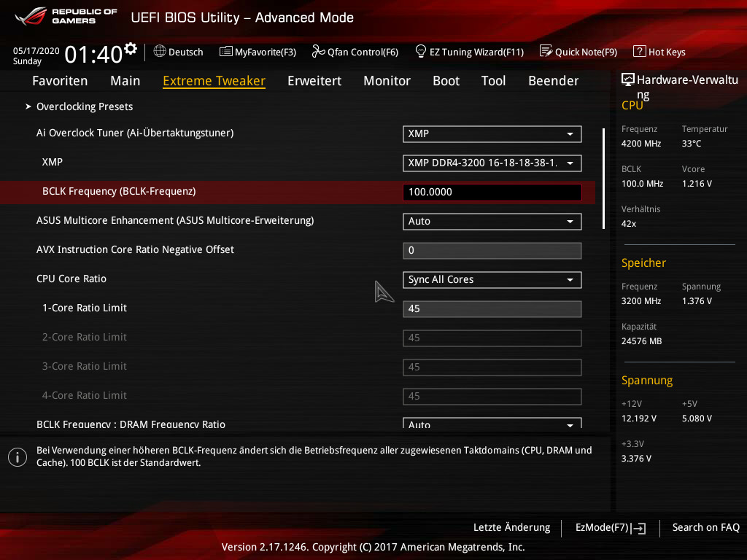Viewport: 747px width, 560px height.
Task: Open BCLK Frequency : DRAM Frequency Ratio dropdown
Action: click(x=492, y=423)
